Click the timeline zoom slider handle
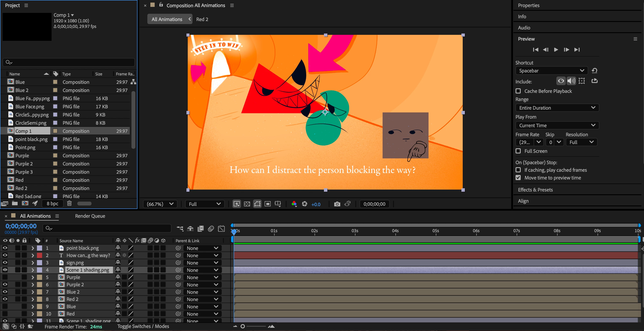Viewport: 644px width, 331px height. [242, 326]
